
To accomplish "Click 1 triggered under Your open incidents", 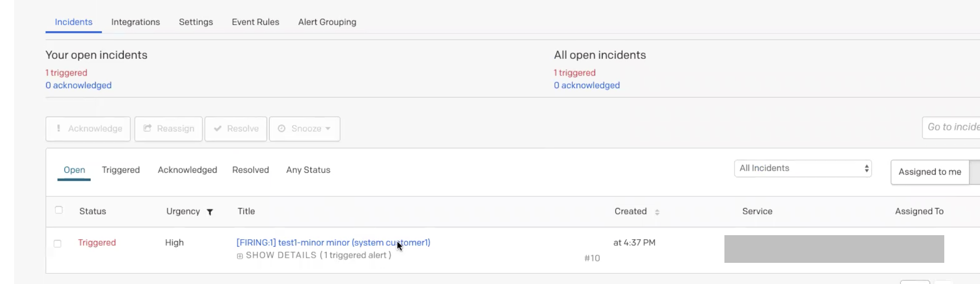I will pyautogui.click(x=66, y=73).
